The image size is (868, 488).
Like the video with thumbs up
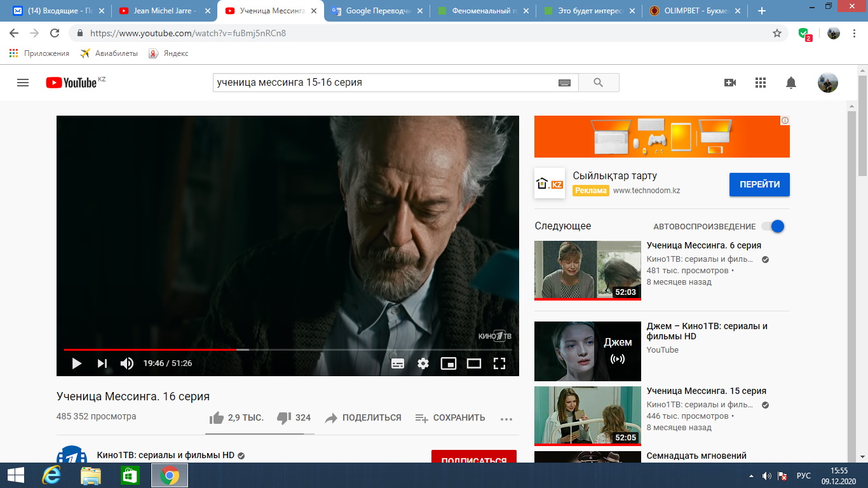coord(236,417)
